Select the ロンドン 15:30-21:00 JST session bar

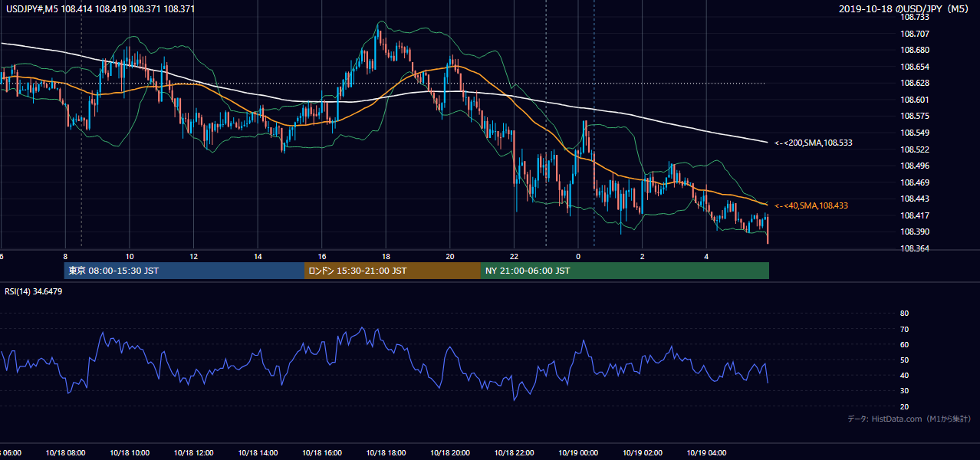pyautogui.click(x=393, y=271)
